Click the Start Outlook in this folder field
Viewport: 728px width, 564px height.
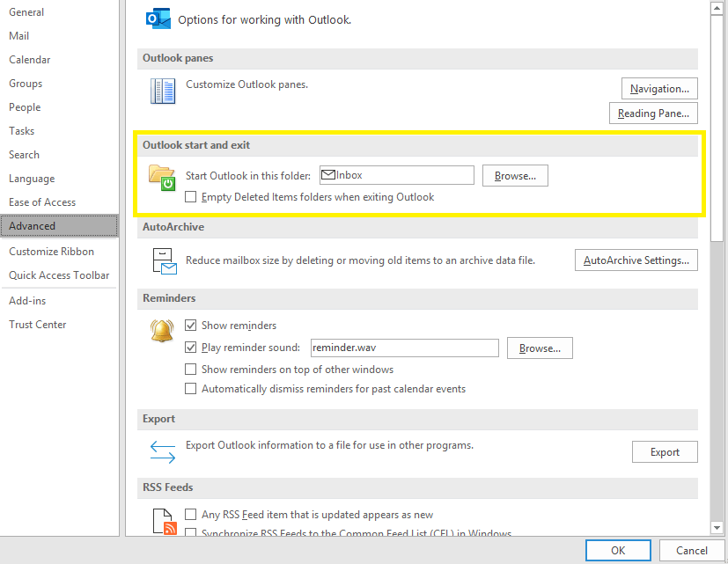point(397,175)
